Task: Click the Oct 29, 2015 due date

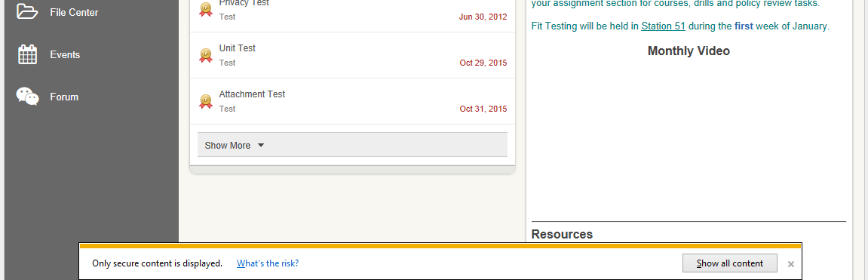Action: pyautogui.click(x=483, y=63)
